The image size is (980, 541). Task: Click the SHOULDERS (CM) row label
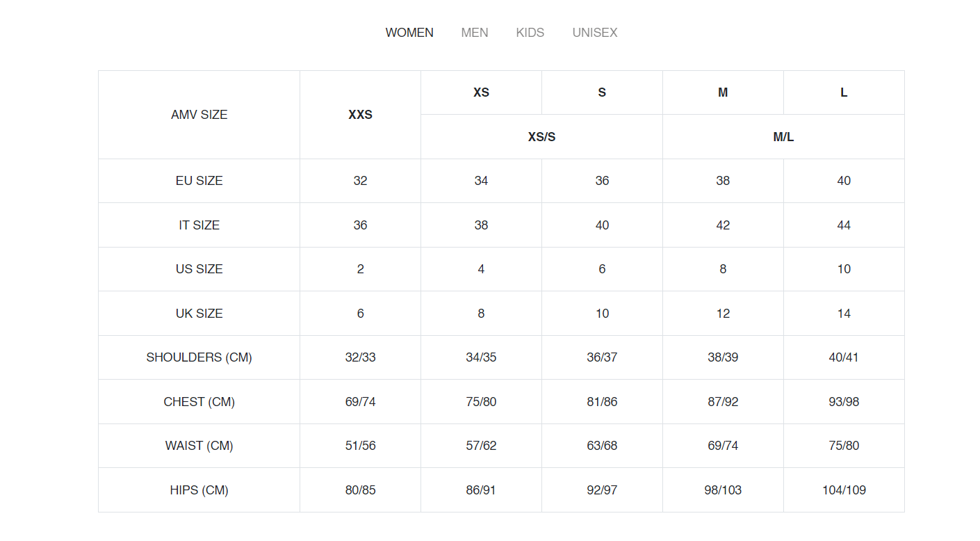[x=199, y=357]
